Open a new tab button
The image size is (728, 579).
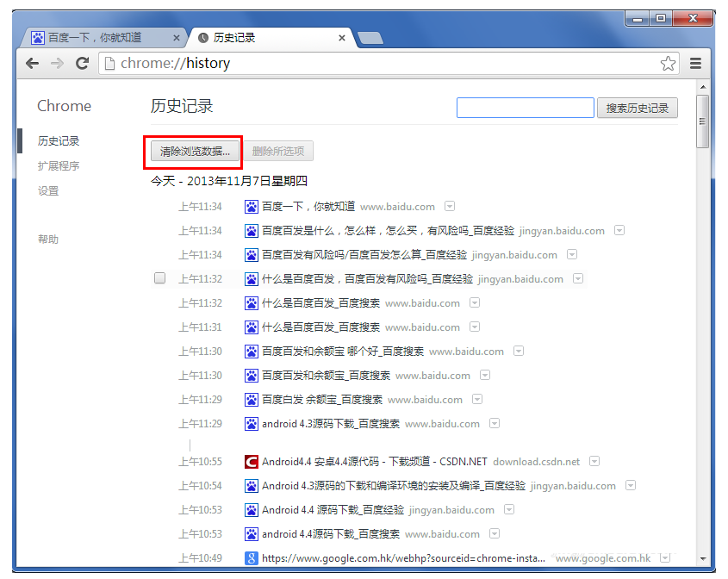click(370, 38)
